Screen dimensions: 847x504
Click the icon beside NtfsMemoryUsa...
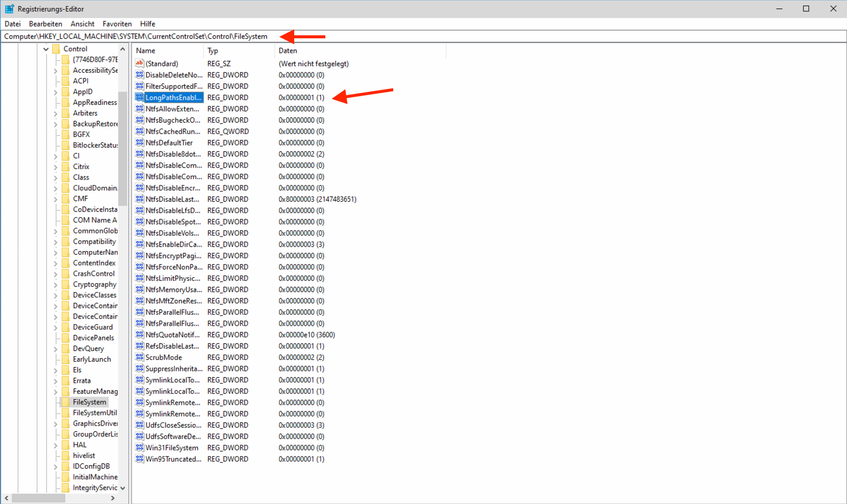tap(139, 289)
